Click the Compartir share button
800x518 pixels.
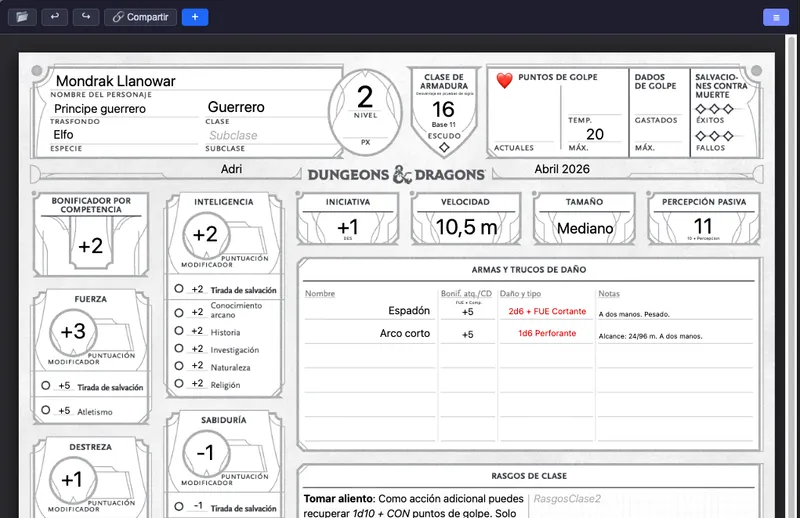(141, 17)
